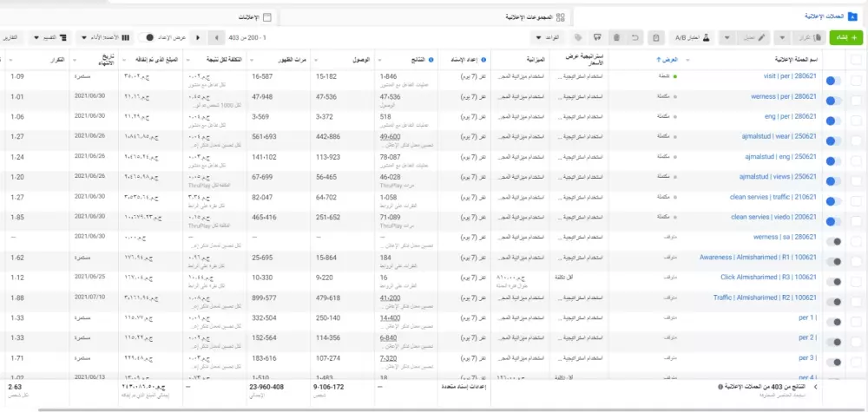Toggle on campaign per 2
This screenshot has width=868, height=412.
coord(833,342)
